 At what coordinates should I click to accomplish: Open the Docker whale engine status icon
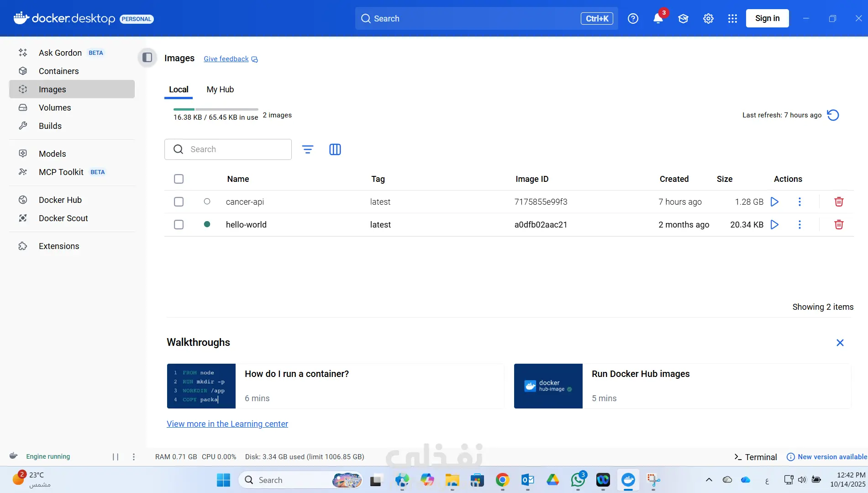click(14, 456)
